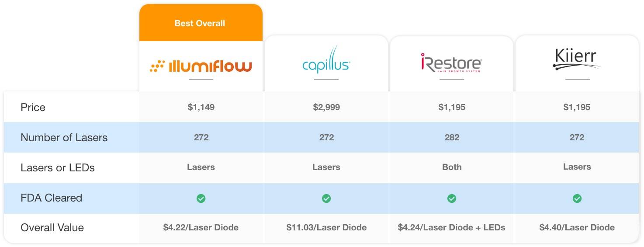Click the iRestore logo

point(451,63)
